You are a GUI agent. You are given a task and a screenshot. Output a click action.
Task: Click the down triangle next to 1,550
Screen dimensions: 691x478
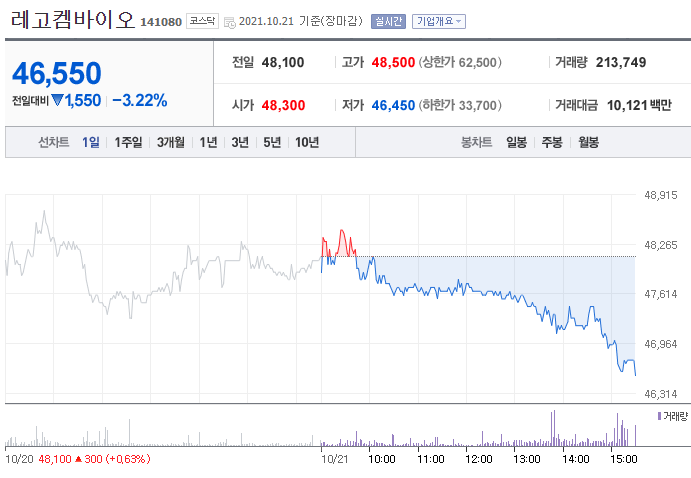coord(57,100)
